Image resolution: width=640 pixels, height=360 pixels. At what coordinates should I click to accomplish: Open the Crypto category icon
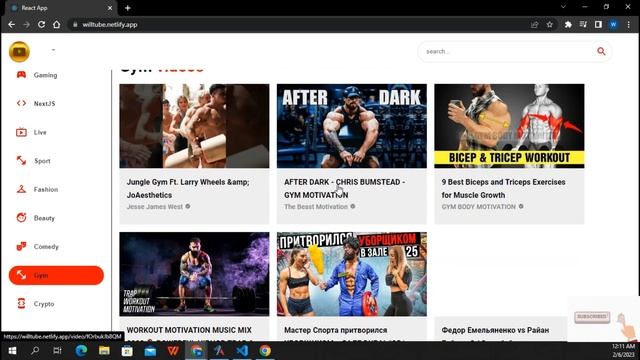click(x=21, y=303)
